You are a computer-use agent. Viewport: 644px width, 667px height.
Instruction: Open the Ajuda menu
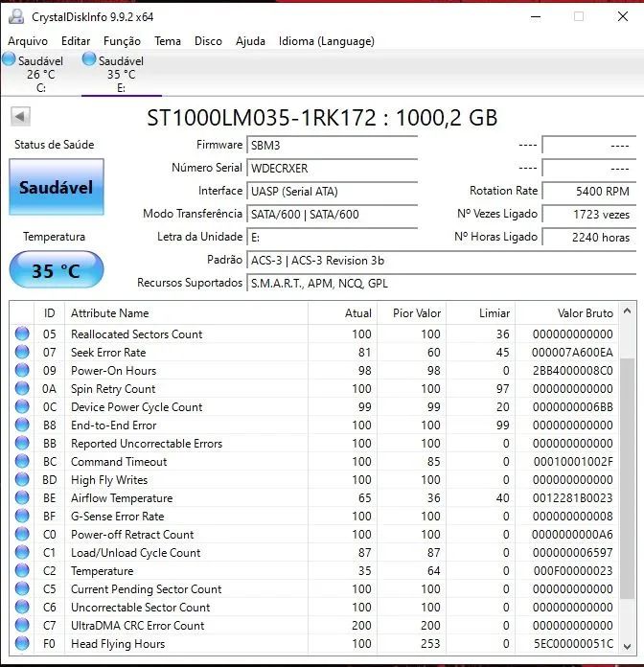[x=250, y=41]
